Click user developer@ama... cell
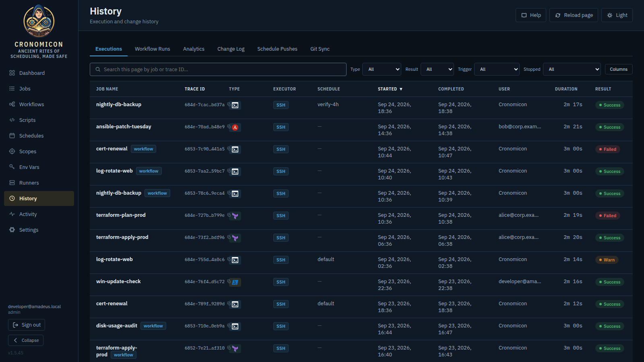 click(x=520, y=282)
